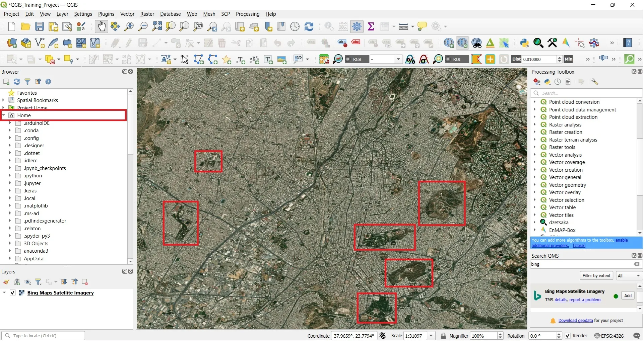Click the Refresh map icon

309,26
